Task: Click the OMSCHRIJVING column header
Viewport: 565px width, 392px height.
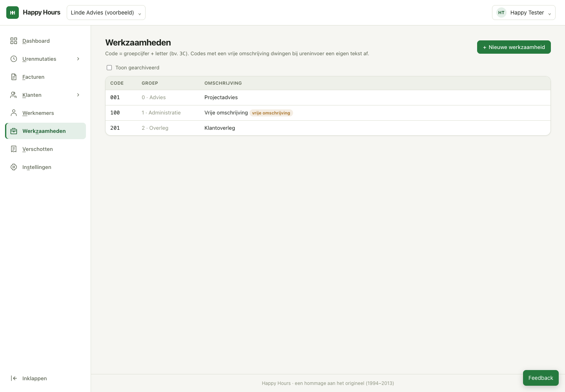Action: (223, 83)
